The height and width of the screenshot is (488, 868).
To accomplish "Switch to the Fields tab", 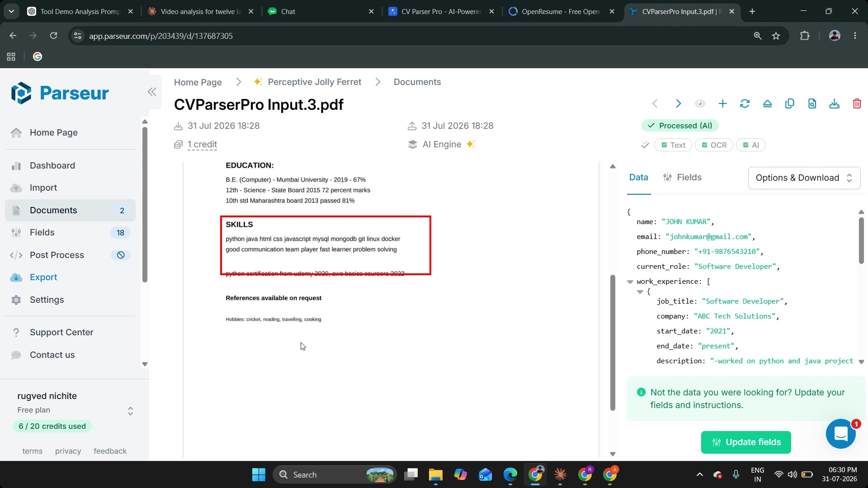I will coord(682,178).
